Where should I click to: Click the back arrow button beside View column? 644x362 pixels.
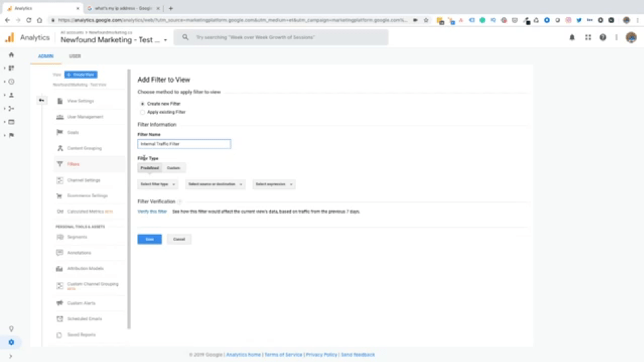click(x=42, y=100)
